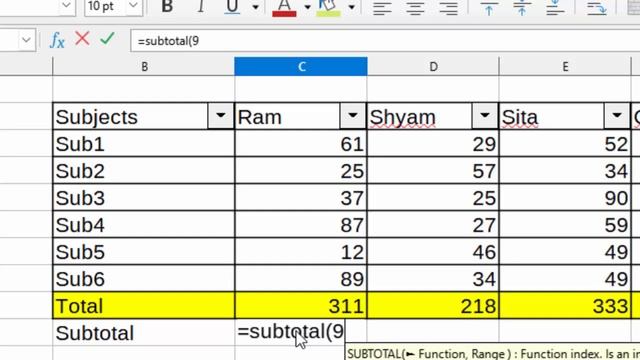Apply red font color
Screen dimensions: 640x360
click(x=284, y=7)
